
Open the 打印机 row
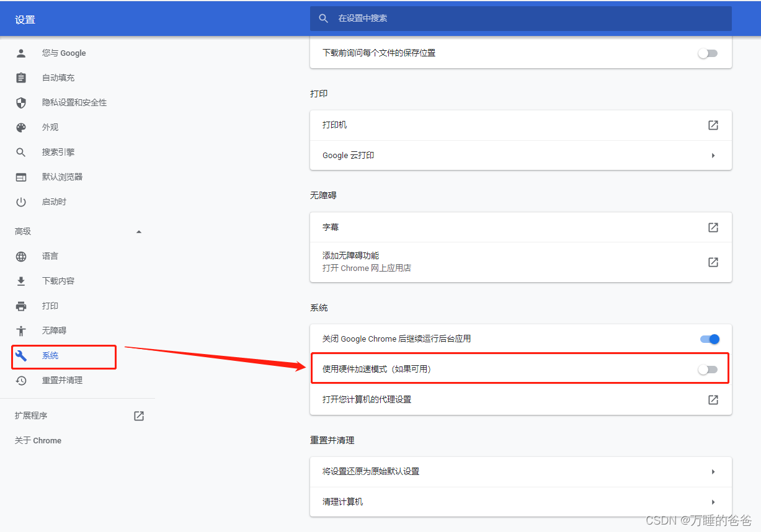click(x=521, y=125)
